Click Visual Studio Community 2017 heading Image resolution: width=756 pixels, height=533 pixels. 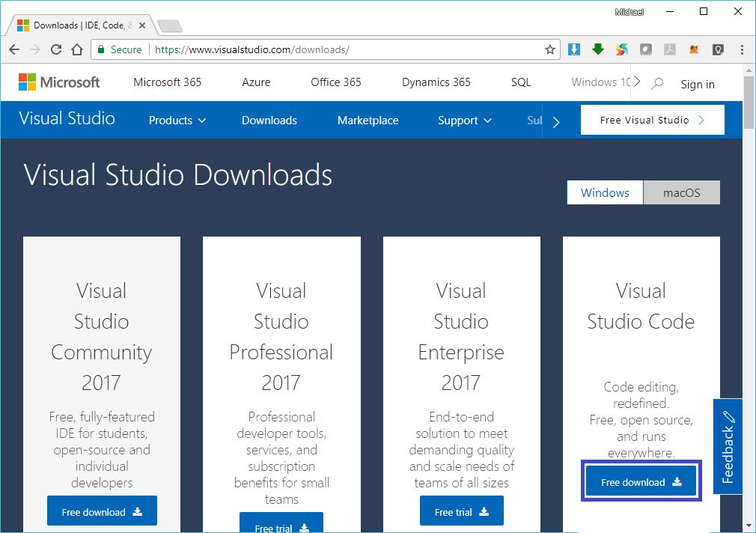coord(102,337)
